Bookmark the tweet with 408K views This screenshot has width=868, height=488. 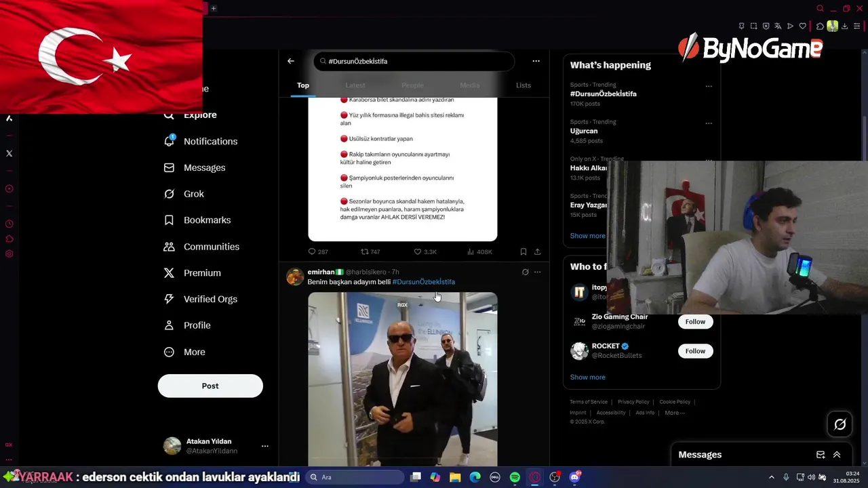(524, 251)
